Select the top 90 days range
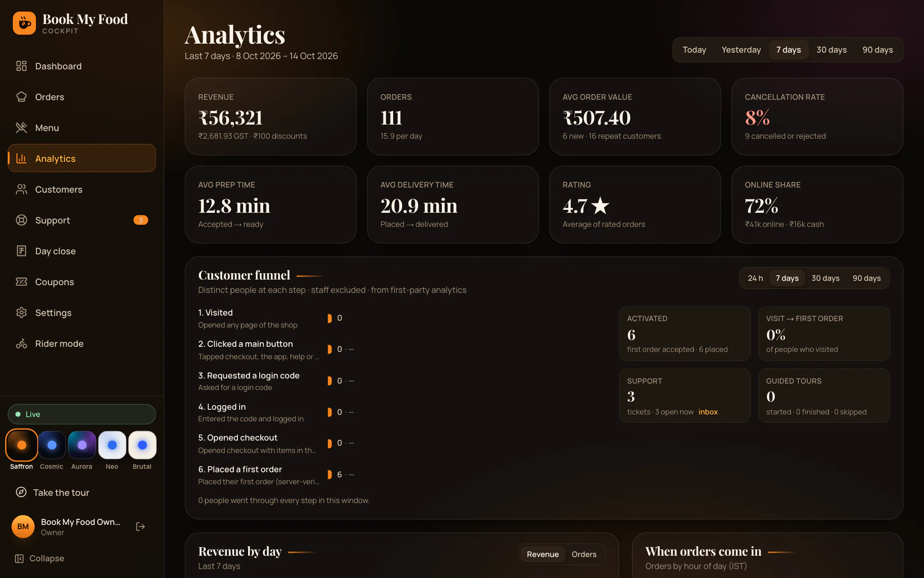 877,50
